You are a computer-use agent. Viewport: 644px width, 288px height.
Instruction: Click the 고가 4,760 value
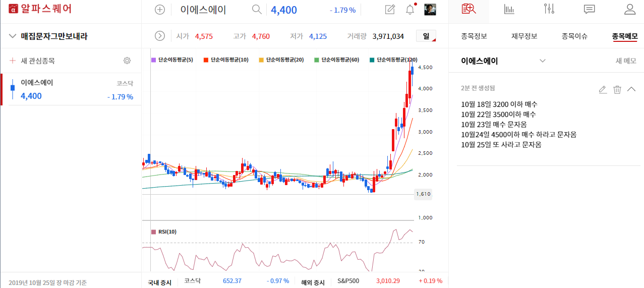(x=261, y=36)
